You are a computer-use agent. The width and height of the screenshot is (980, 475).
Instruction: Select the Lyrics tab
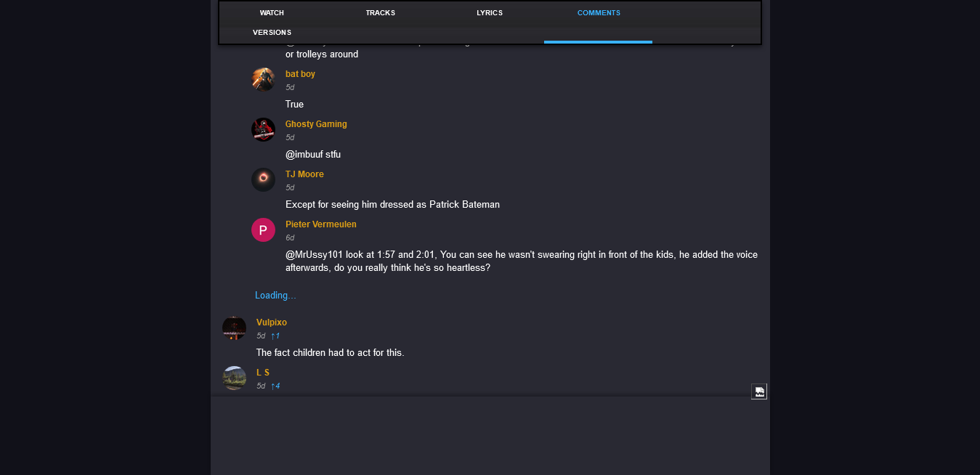pos(490,13)
